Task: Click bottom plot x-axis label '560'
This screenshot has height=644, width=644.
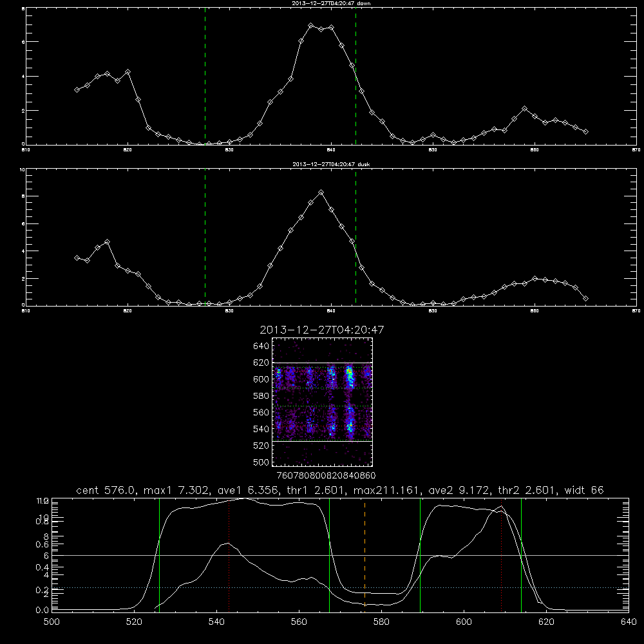Action: pos(299,622)
